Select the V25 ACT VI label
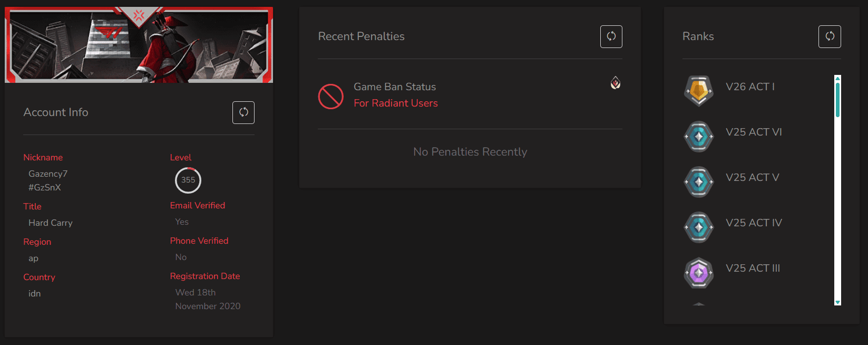Screen dimensions: 868x345 pos(754,132)
